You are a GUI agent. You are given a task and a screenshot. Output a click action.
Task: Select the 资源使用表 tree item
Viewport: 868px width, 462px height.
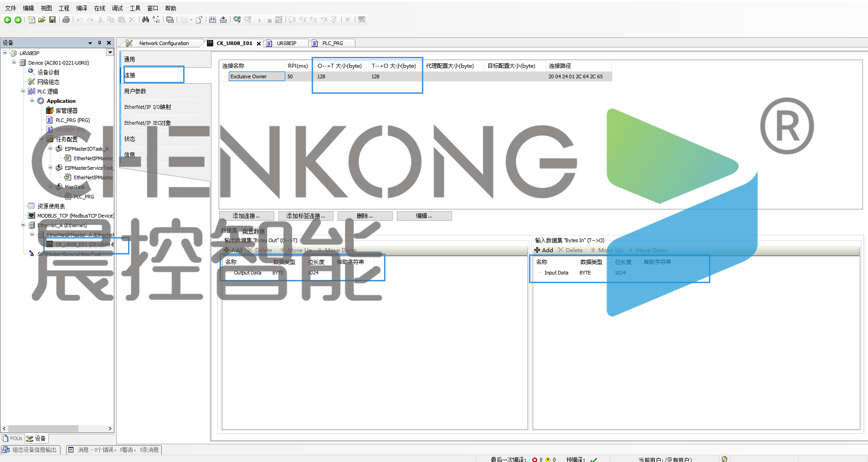click(x=46, y=206)
